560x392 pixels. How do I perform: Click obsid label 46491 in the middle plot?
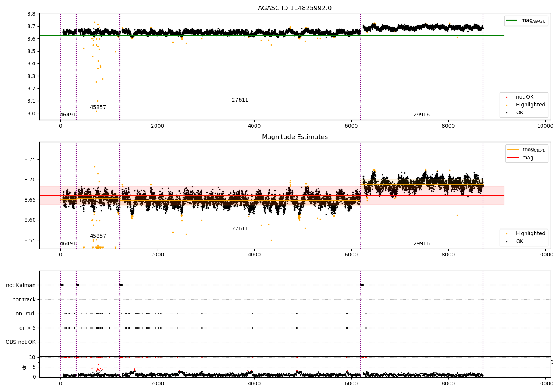[68, 243]
